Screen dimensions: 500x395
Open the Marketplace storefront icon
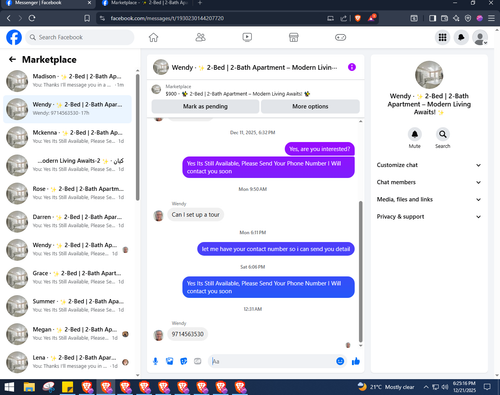293,37
